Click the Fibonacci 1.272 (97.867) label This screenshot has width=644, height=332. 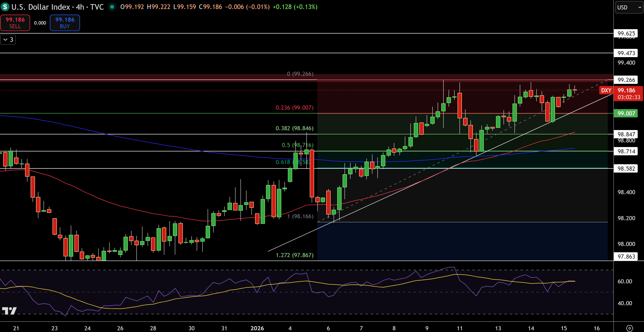click(x=294, y=255)
